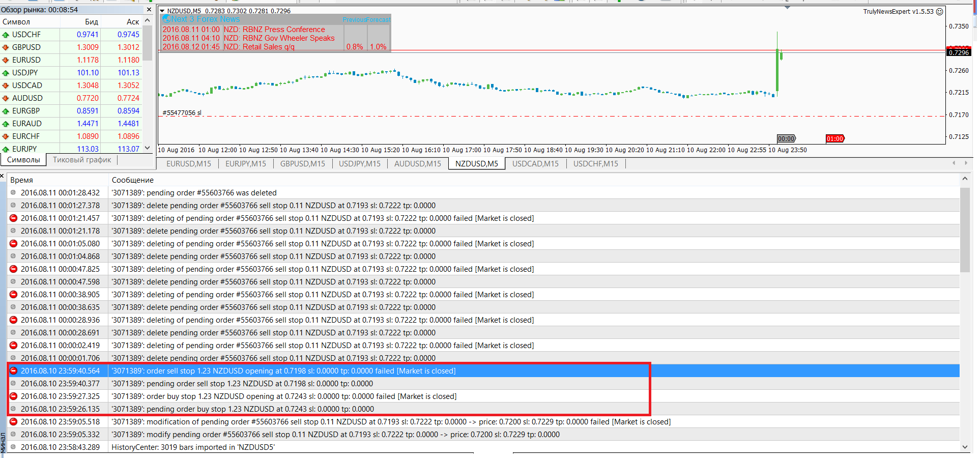Click the smiley icon beside TrulyNewsExpert v1.5.53
This screenshot has width=980, height=458.
pyautogui.click(x=940, y=11)
